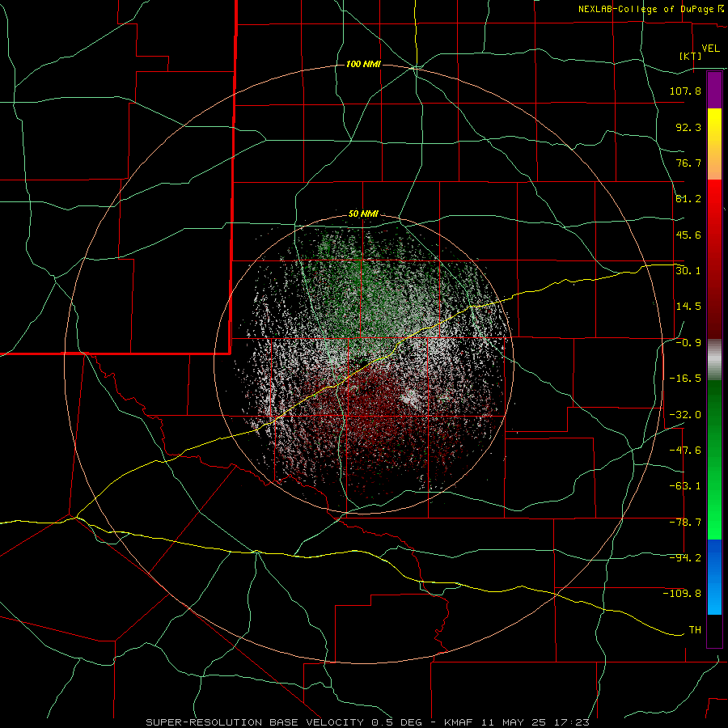Image resolution: width=728 pixels, height=728 pixels.
Task: Select the 30.1 velocity scale label
Action: pyautogui.click(x=688, y=271)
